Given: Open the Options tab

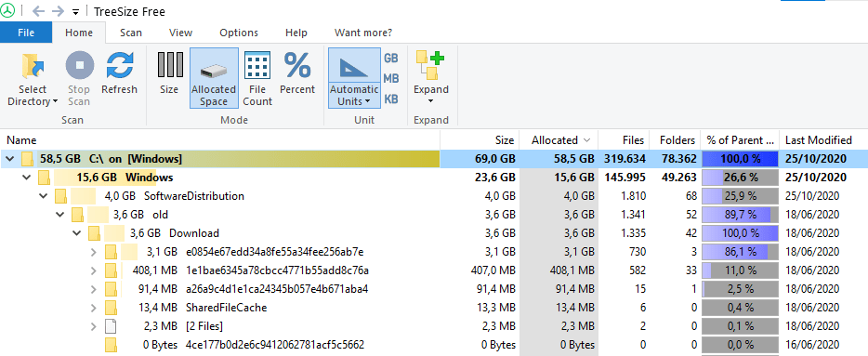Looking at the screenshot, I should pyautogui.click(x=239, y=33).
